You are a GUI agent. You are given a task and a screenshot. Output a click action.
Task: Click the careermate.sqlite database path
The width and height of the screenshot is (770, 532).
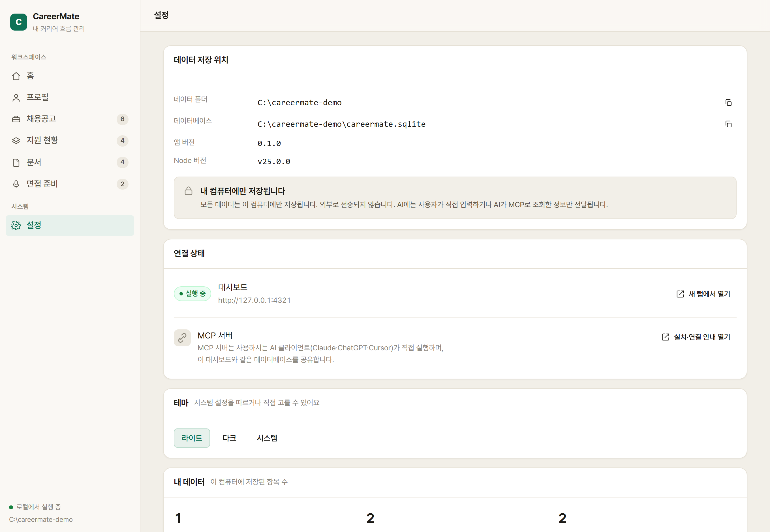pyautogui.click(x=341, y=124)
